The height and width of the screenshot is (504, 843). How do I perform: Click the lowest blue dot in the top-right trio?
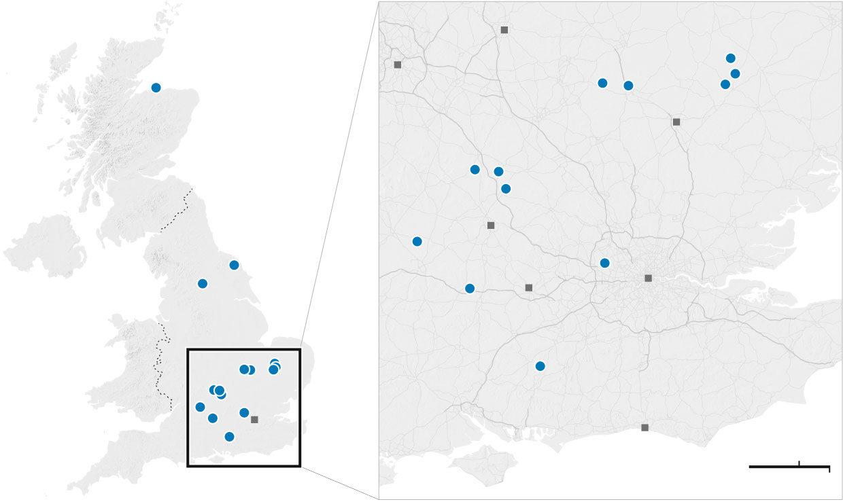(x=725, y=84)
